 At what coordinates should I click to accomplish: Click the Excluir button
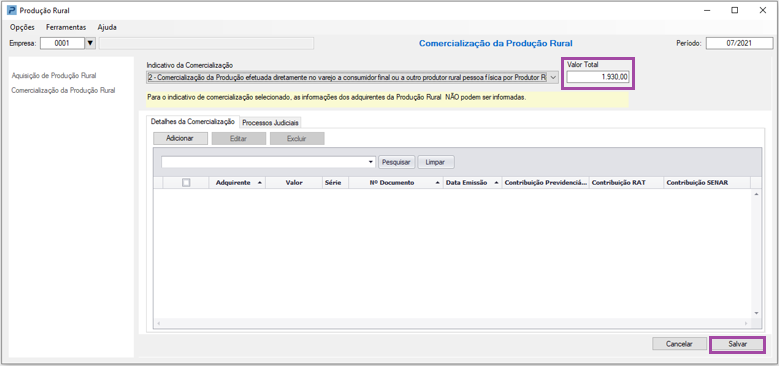coord(297,139)
